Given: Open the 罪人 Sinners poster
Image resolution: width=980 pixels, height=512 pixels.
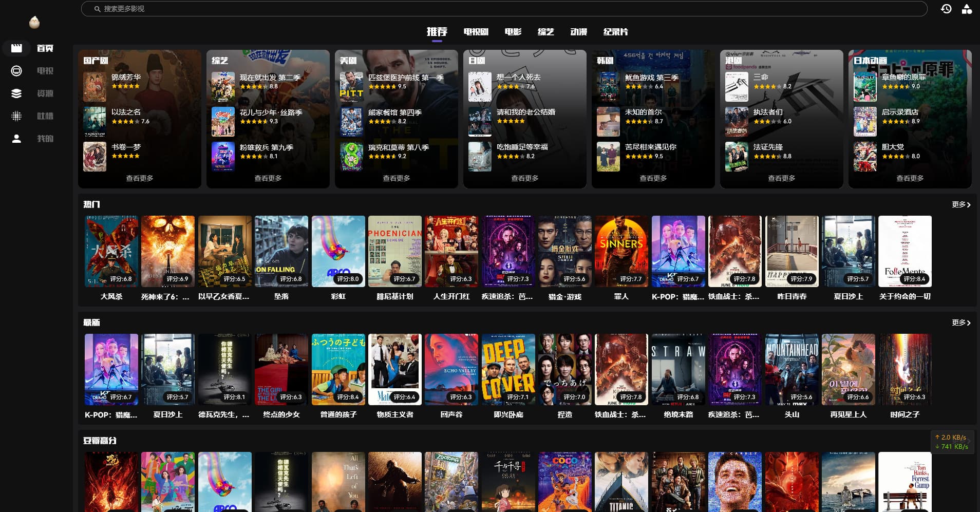Looking at the screenshot, I should 621,251.
